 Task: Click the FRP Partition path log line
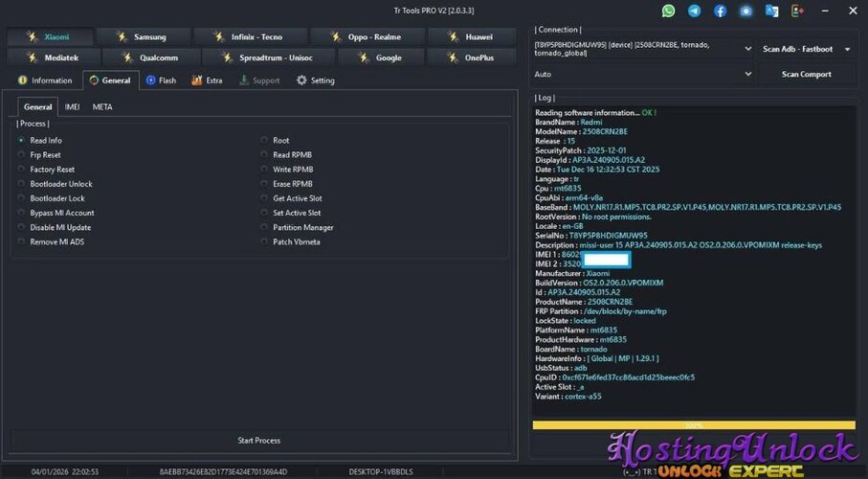(601, 311)
